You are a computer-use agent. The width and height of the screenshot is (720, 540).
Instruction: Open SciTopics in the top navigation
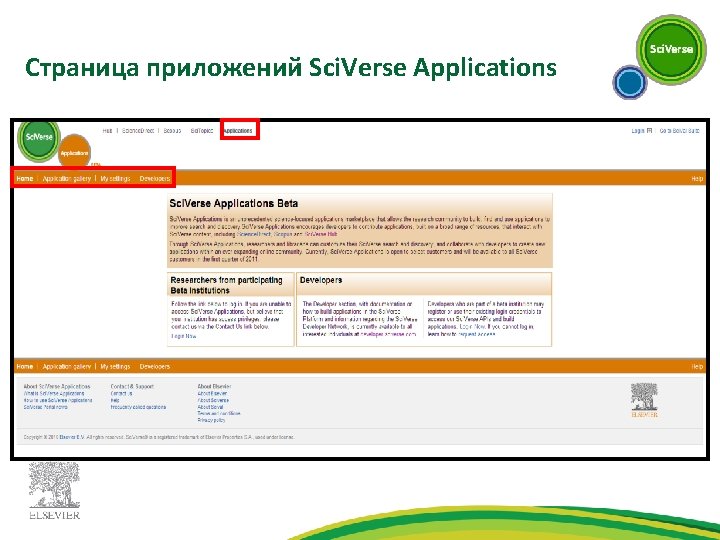tap(202, 131)
